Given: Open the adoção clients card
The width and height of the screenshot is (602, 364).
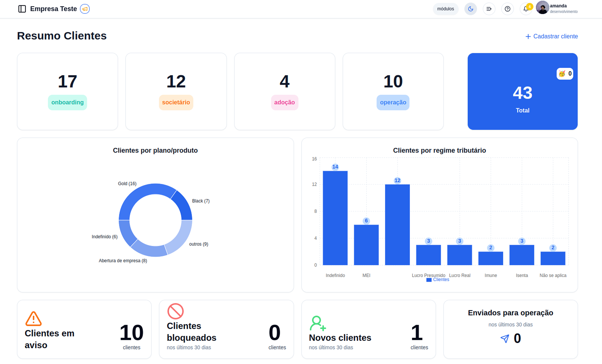Looking at the screenshot, I should pos(284,91).
